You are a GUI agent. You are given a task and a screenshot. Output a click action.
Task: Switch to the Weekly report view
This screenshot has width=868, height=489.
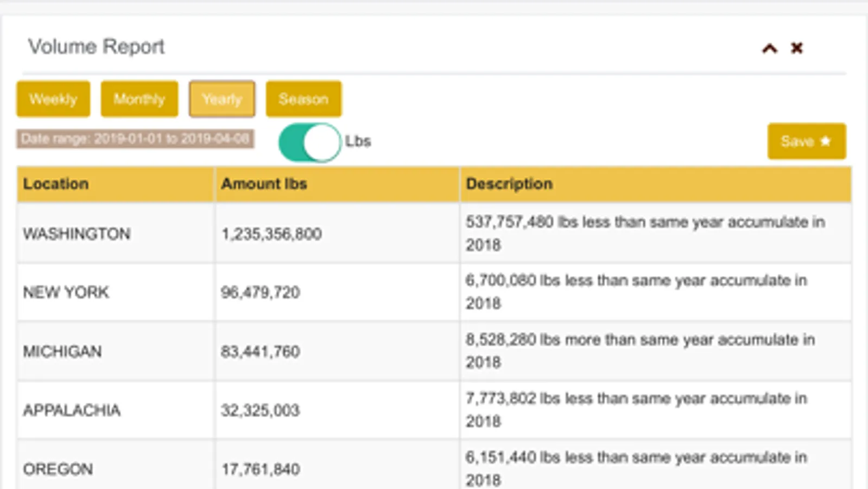click(x=53, y=99)
